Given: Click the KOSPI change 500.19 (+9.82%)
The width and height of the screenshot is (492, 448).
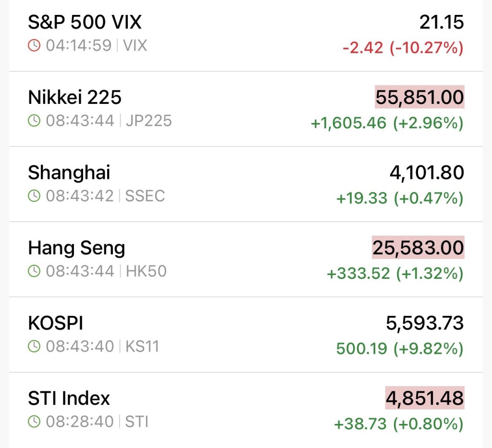Looking at the screenshot, I should click(400, 348).
